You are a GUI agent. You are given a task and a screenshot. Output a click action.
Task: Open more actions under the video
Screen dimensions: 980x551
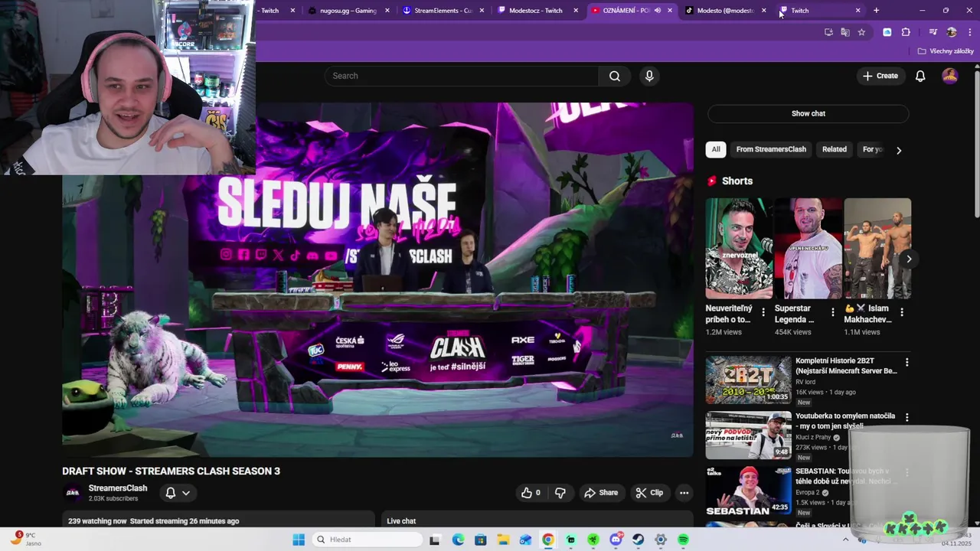[x=684, y=493]
